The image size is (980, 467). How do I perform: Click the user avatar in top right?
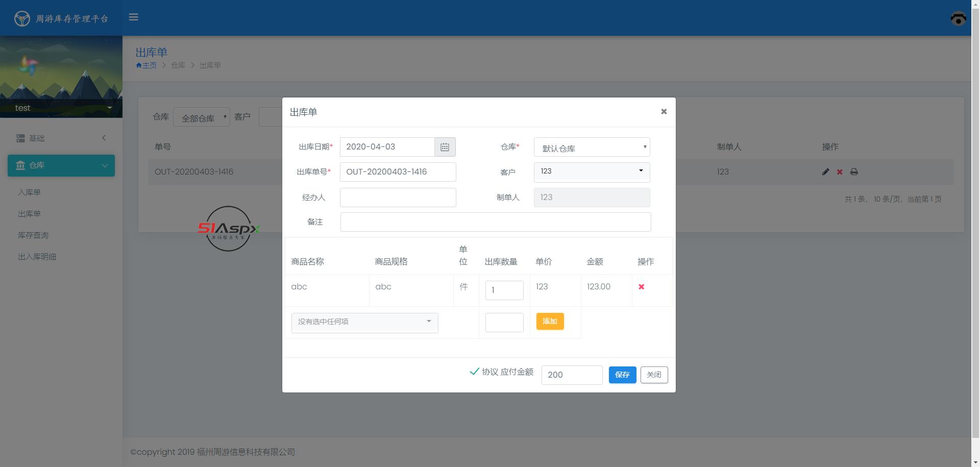958,18
